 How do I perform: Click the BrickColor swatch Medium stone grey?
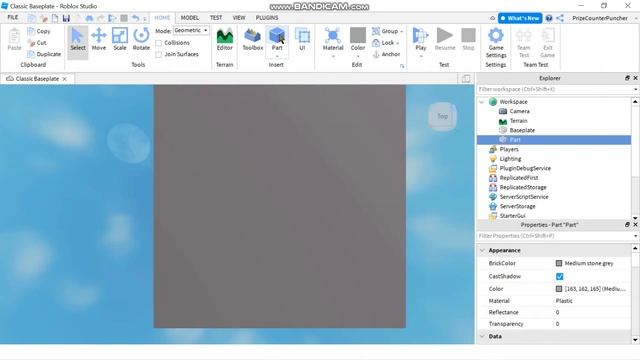(x=559, y=263)
